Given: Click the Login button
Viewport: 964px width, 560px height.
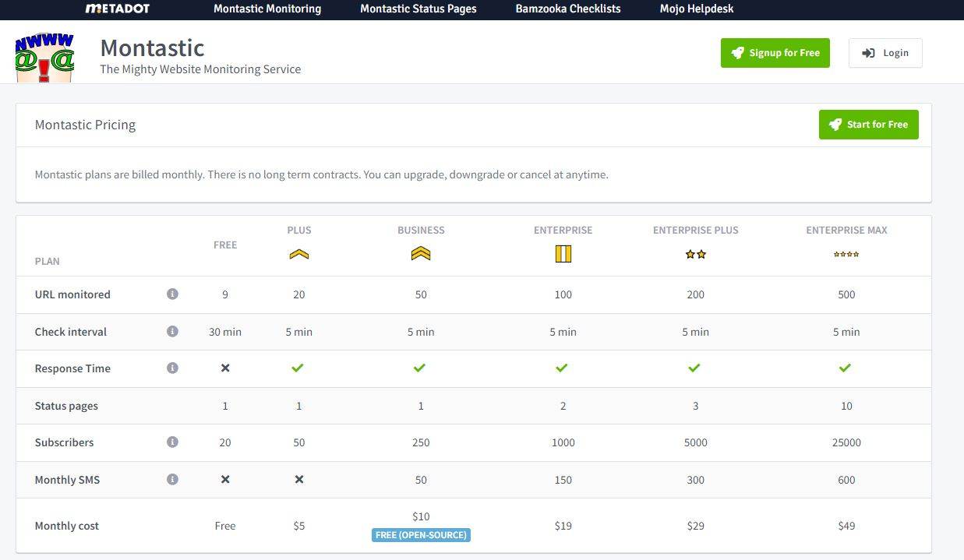Looking at the screenshot, I should pyautogui.click(x=885, y=53).
